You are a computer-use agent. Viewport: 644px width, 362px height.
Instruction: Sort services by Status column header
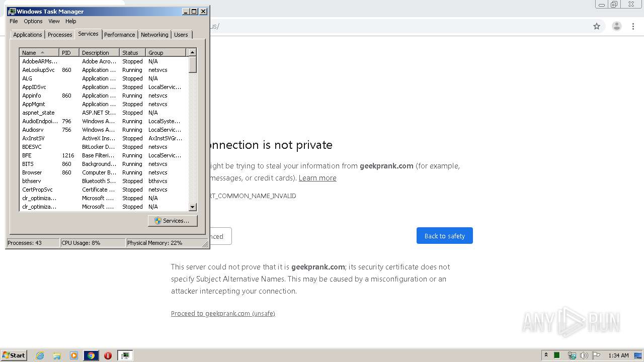pyautogui.click(x=133, y=53)
